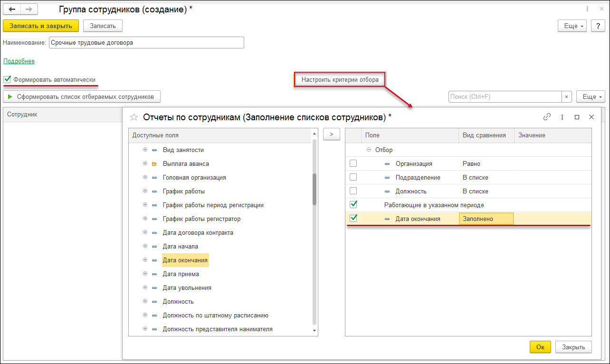Click the Поле column header
This screenshot has height=364, width=610.
click(410, 135)
